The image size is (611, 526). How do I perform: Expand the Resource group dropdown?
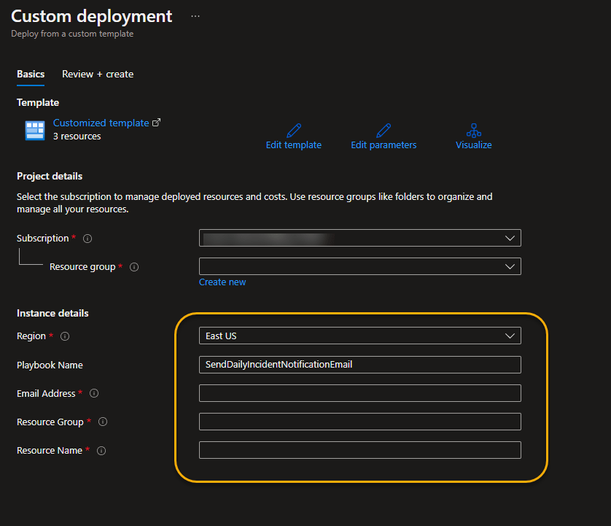coord(360,266)
